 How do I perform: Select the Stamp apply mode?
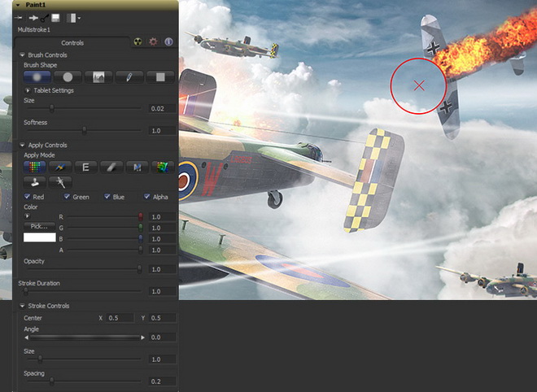(35, 182)
